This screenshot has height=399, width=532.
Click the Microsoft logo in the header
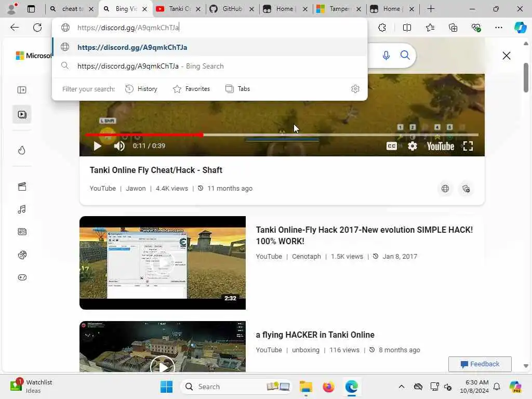34,56
